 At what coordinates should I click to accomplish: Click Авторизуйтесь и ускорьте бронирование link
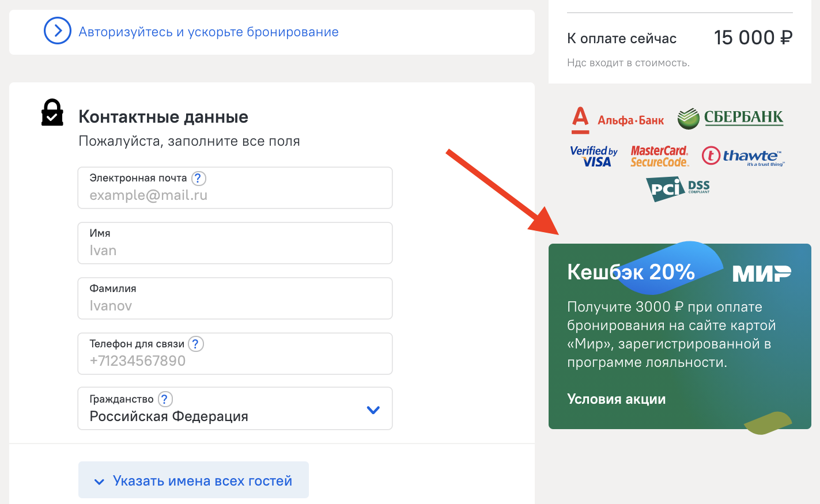tap(209, 32)
